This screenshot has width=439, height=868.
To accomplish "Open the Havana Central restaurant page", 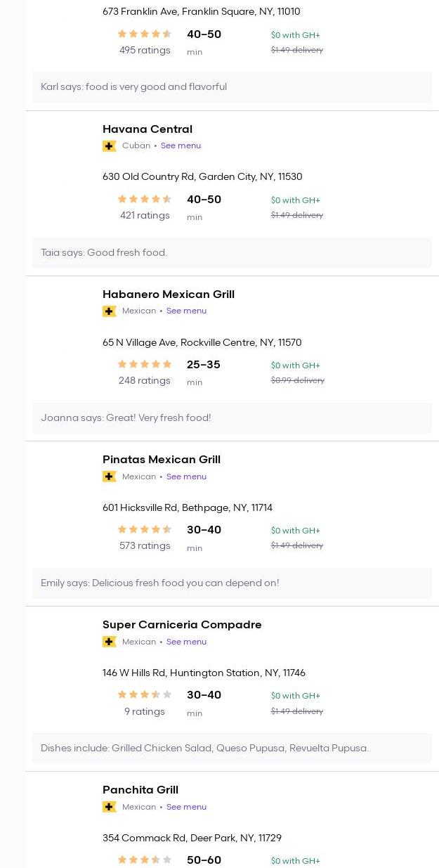I will click(148, 129).
